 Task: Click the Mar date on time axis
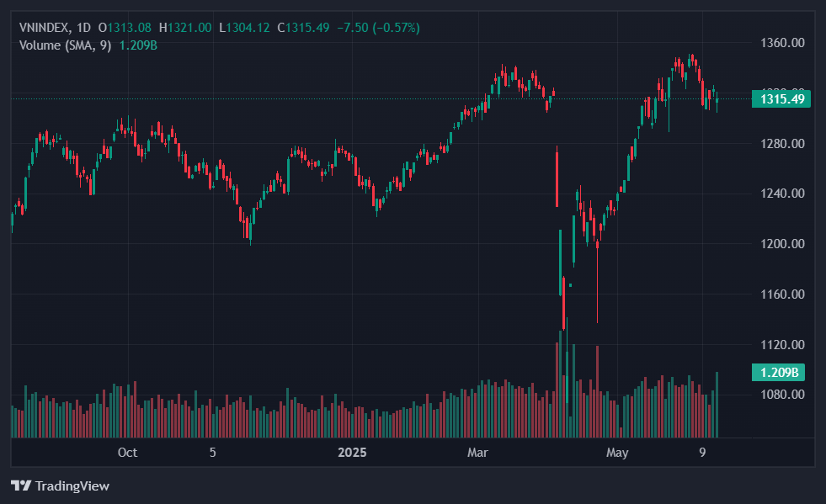[477, 453]
